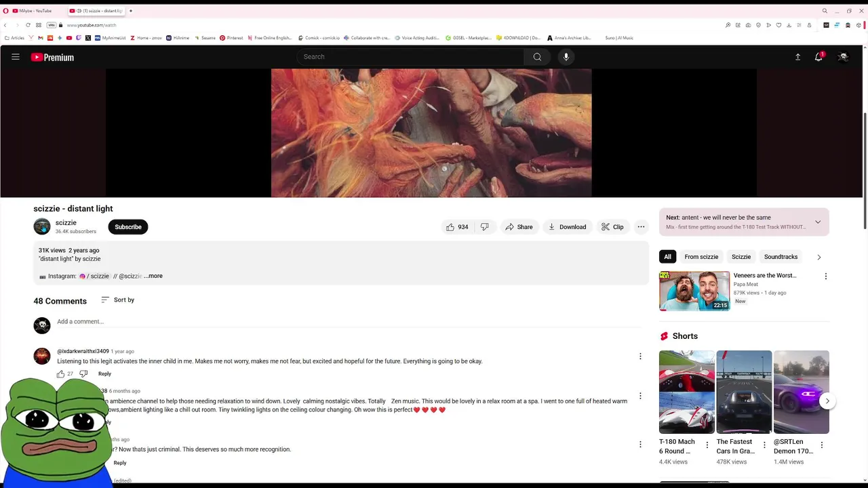Open options for Veneers video

click(825, 277)
